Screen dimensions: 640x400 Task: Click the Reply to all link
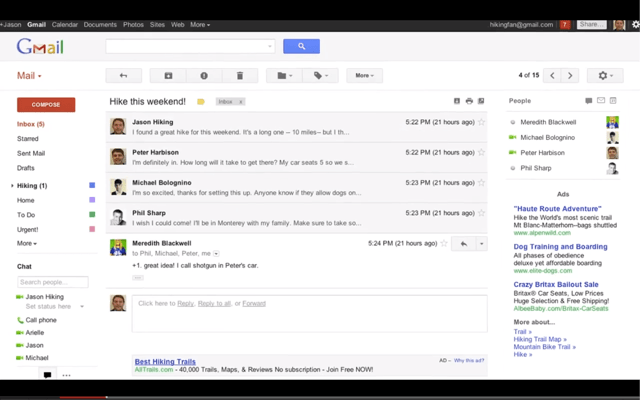[214, 303]
